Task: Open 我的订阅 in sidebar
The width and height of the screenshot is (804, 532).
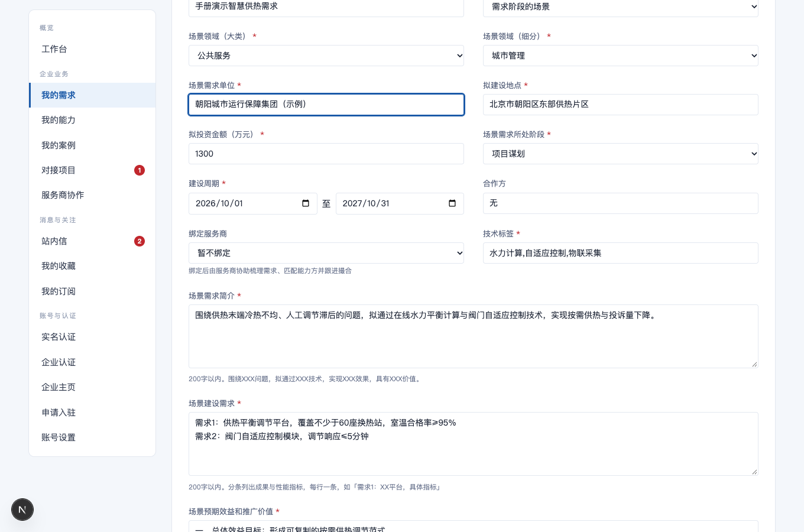Action: [92, 291]
